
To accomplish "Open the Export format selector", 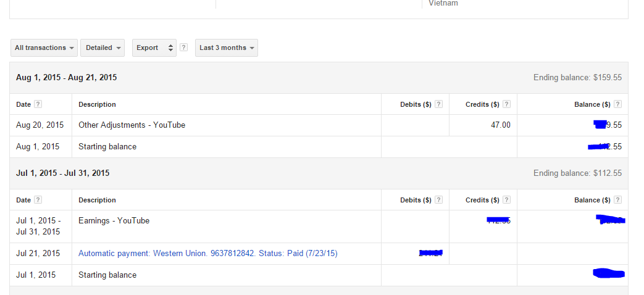I will [154, 48].
